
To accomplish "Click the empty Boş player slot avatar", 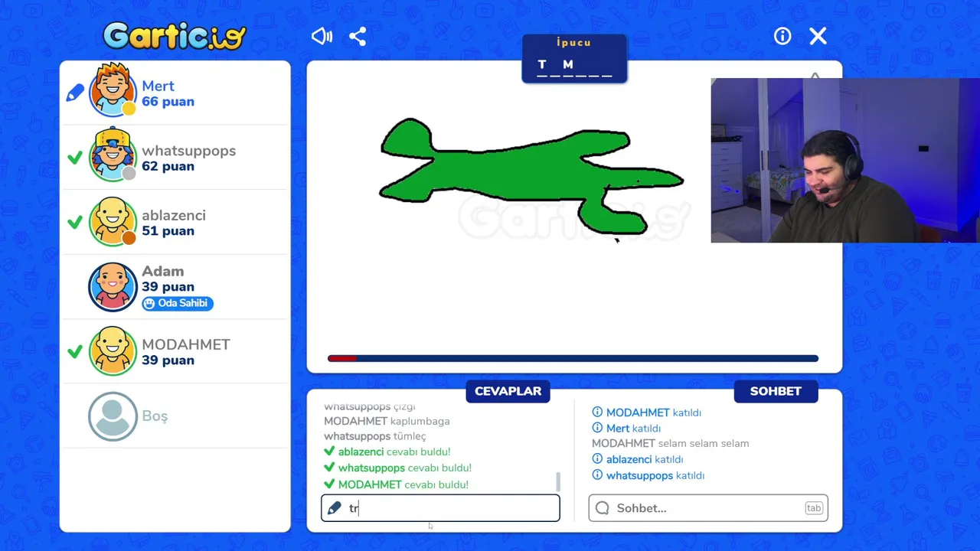I will point(113,416).
